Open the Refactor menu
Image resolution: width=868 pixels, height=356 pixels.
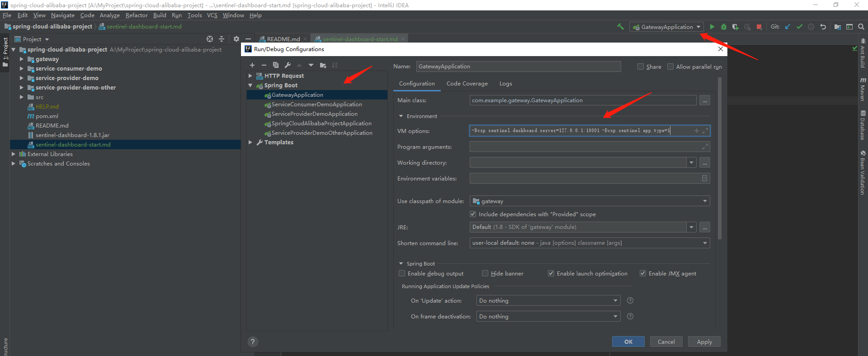pyautogui.click(x=137, y=15)
